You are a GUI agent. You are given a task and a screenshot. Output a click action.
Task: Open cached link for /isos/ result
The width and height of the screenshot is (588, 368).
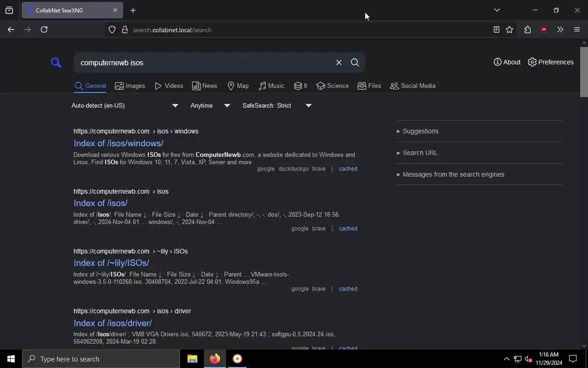point(348,229)
